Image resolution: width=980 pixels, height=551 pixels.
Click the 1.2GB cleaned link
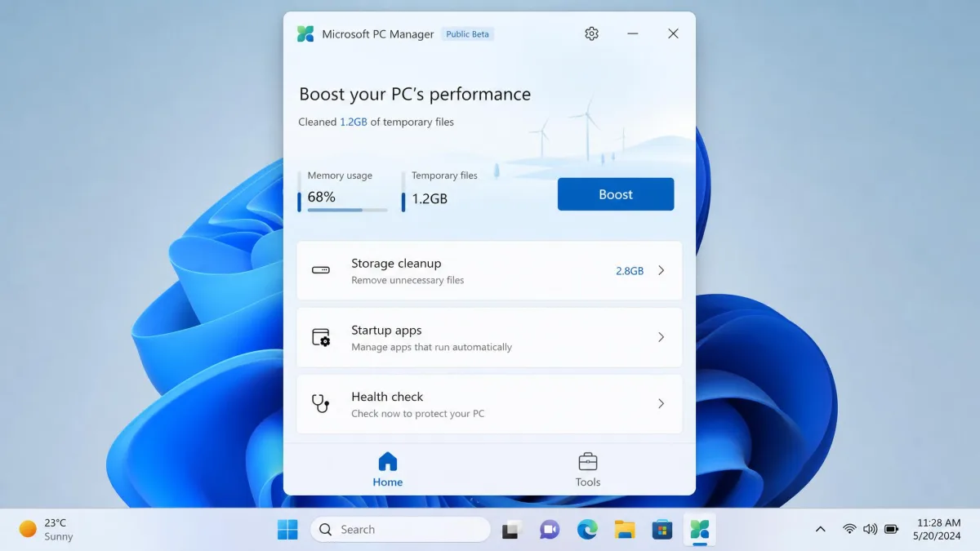[354, 122]
